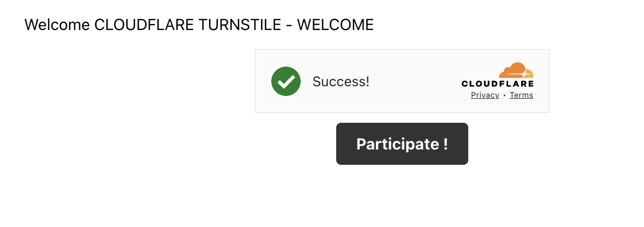Screen dimensions: 644x227
Task: Click the word Participate on the dark button
Action: [x=397, y=145]
